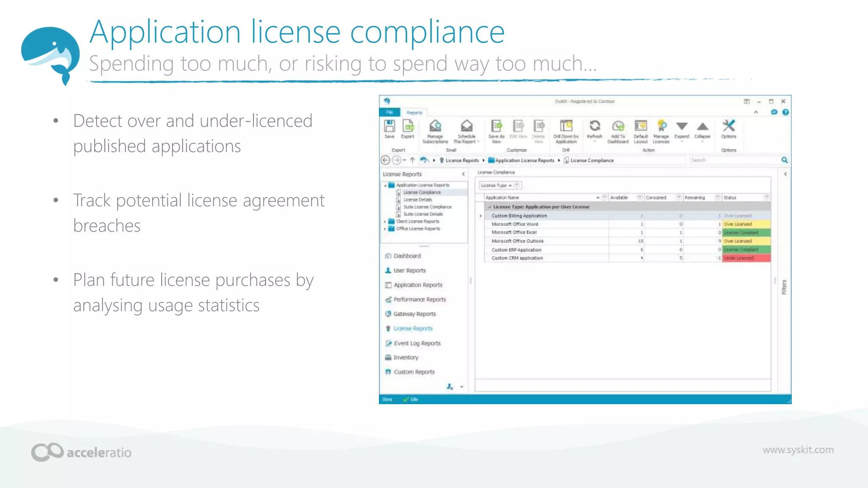
Task: Open the Application Name column filter
Action: pyautogui.click(x=605, y=197)
